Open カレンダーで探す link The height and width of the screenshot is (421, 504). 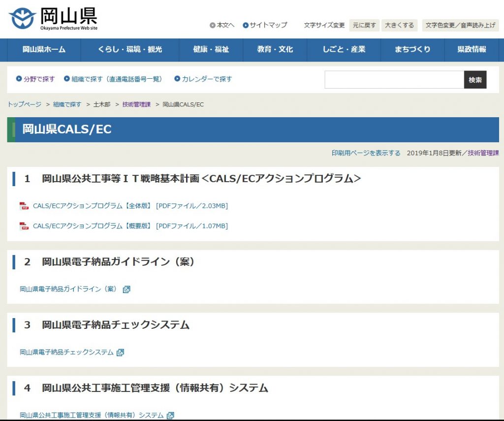[x=207, y=79]
